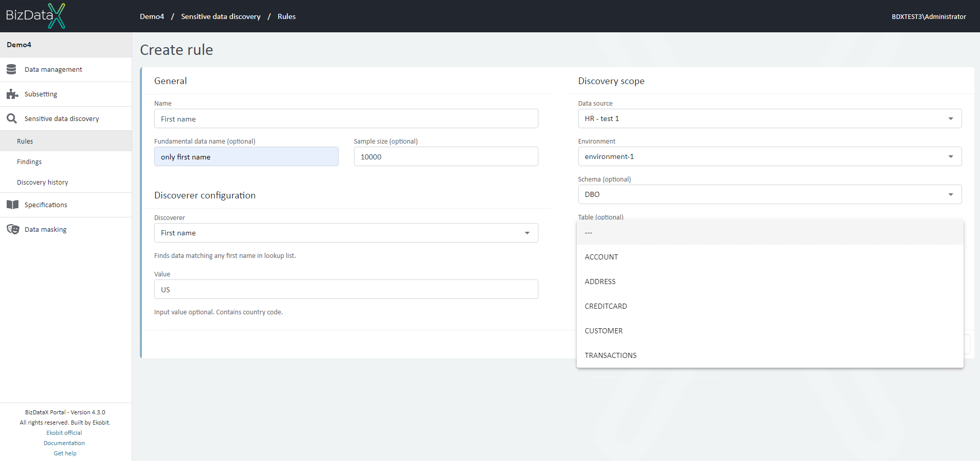Focus the Name input field
The height and width of the screenshot is (461, 980).
[346, 118]
